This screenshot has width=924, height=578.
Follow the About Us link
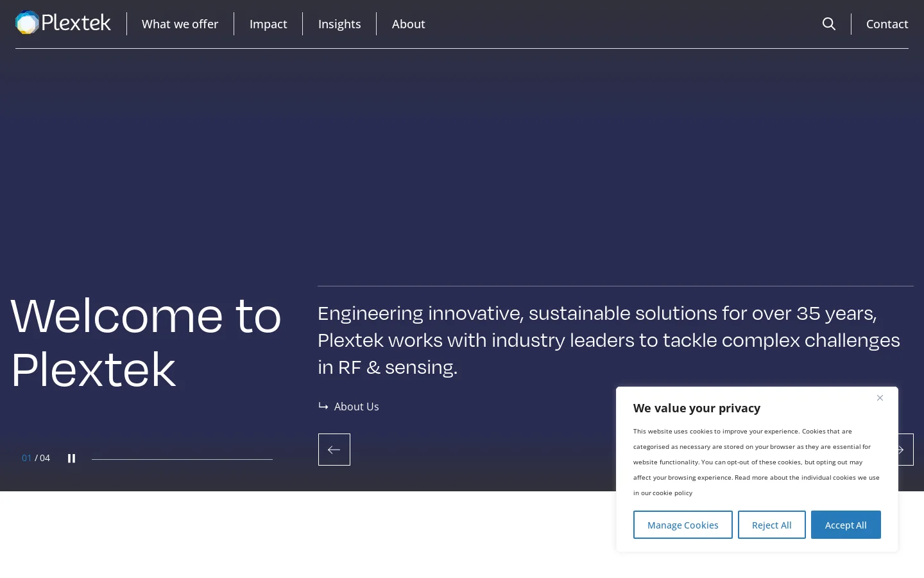[x=349, y=407]
